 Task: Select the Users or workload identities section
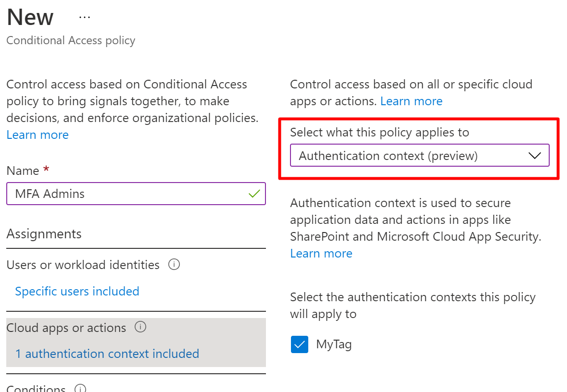pyautogui.click(x=83, y=265)
